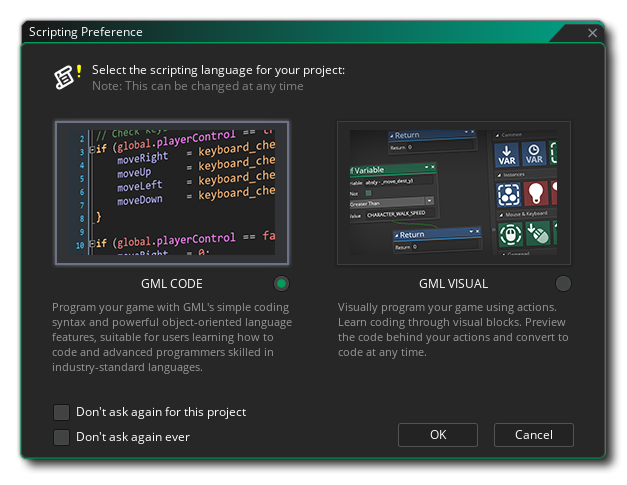Click the GML Code description paragraph
Viewport: 627px width, 485px height.
click(x=172, y=337)
